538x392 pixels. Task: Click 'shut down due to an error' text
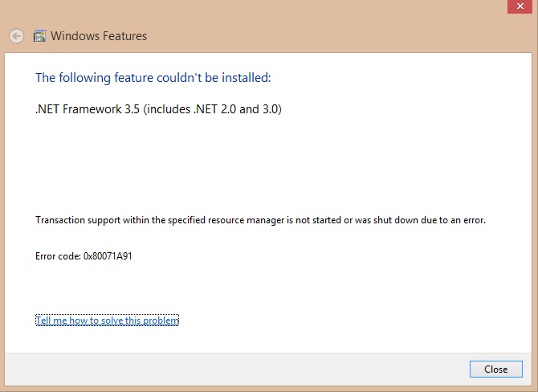click(x=430, y=220)
